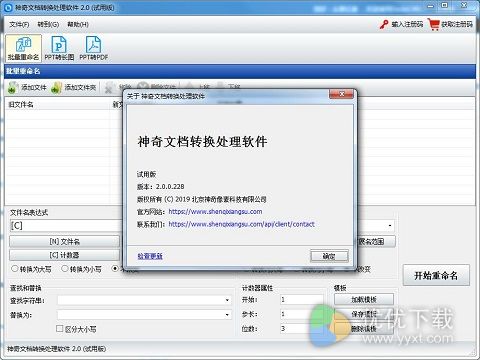
Task: Open the 文件名表达式 dropdown arrow
Action: pos(390,226)
